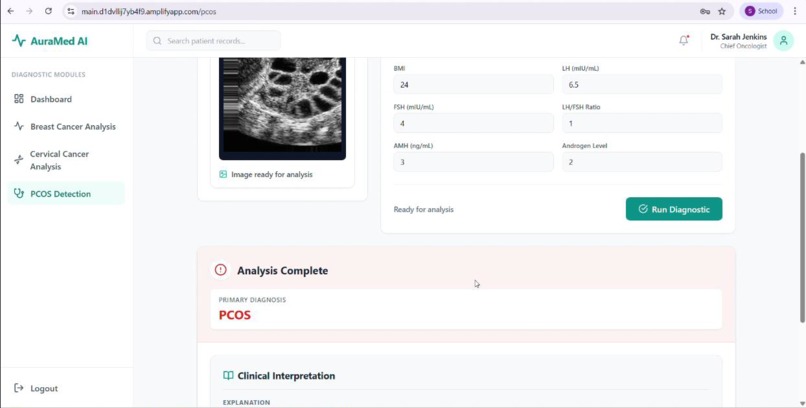The width and height of the screenshot is (806, 408).
Task: Click the Dr. Sarah Jenkins name
Action: (x=738, y=36)
